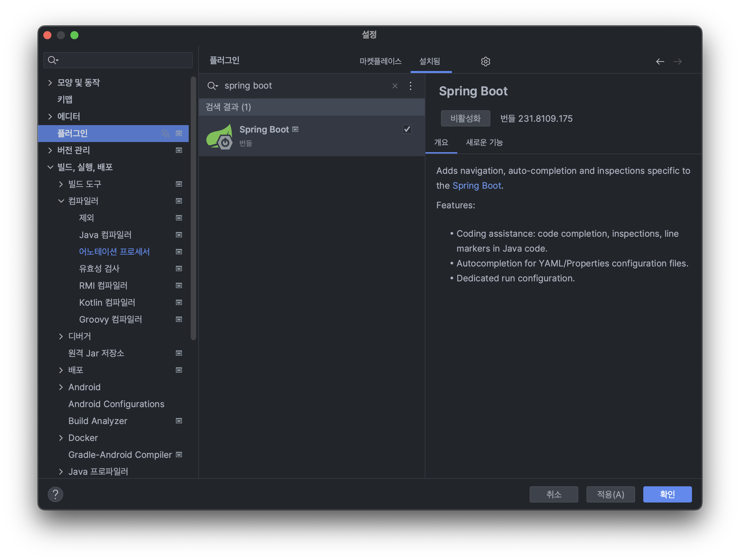Collapse the 컴파일러 node
The height and width of the screenshot is (560, 740).
point(61,201)
